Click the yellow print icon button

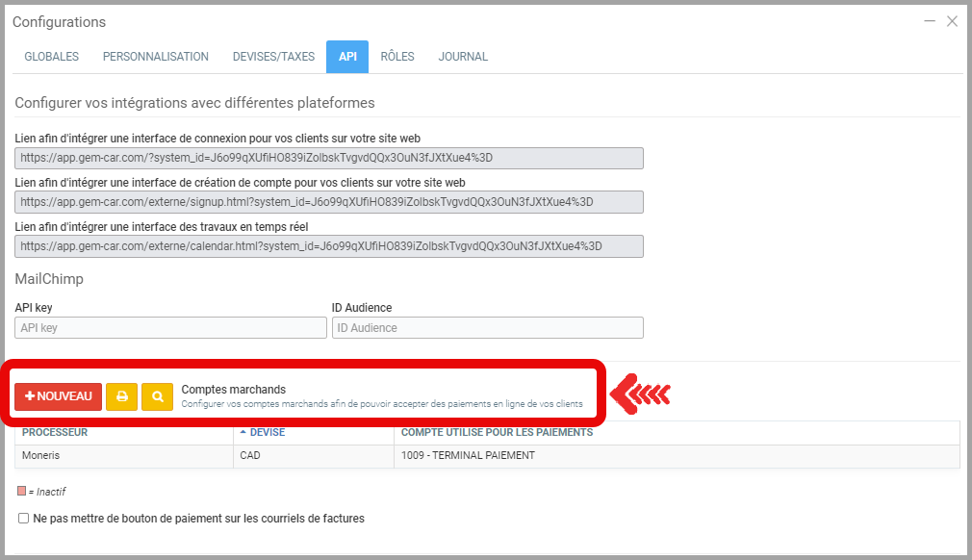(x=121, y=396)
